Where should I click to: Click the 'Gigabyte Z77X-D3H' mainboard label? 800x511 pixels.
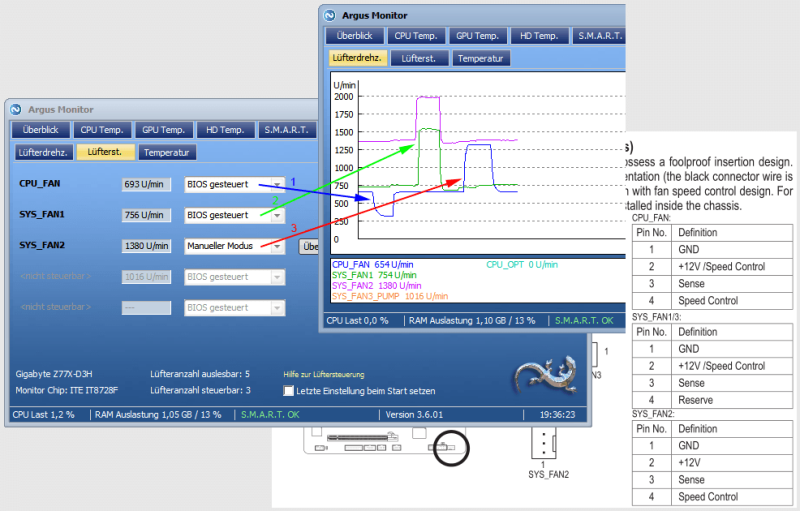(54, 374)
